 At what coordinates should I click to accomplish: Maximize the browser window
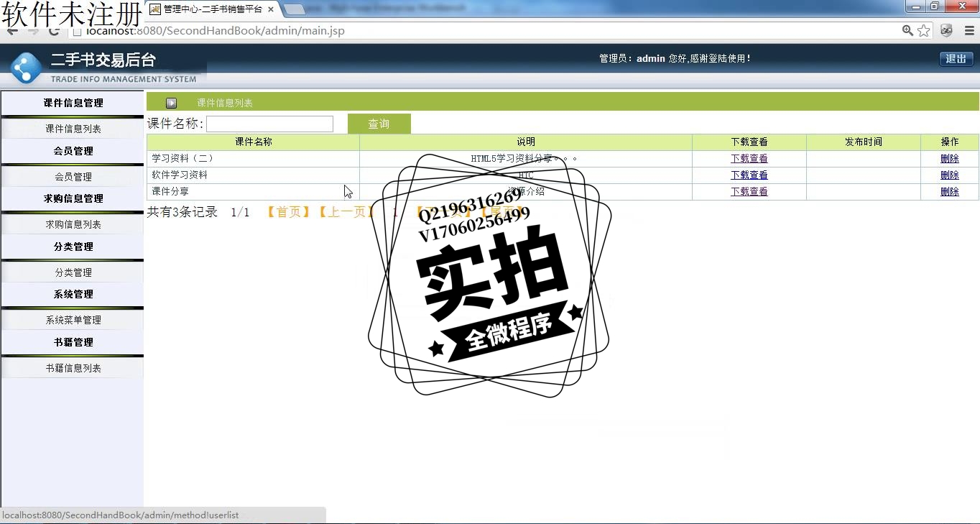coord(935,6)
